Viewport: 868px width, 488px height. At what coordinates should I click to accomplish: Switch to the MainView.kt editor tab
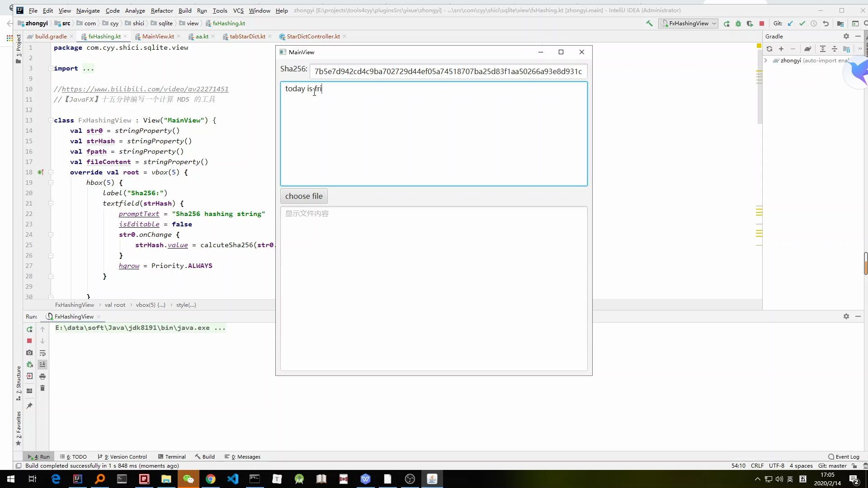pos(158,36)
